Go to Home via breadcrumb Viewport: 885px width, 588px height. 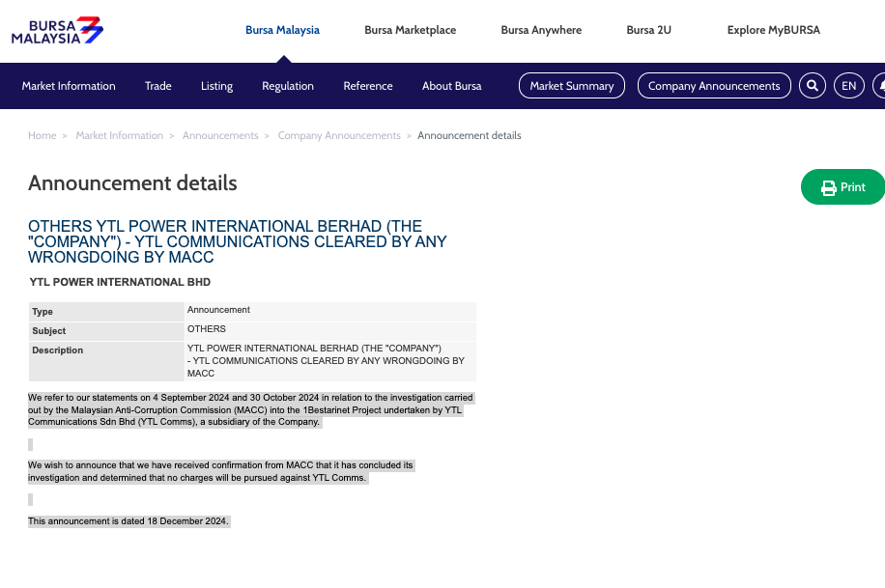click(x=43, y=135)
